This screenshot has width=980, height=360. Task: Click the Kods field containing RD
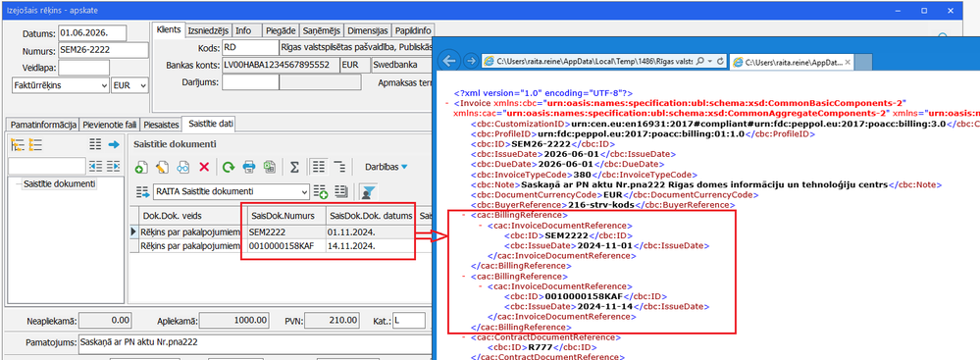point(249,47)
